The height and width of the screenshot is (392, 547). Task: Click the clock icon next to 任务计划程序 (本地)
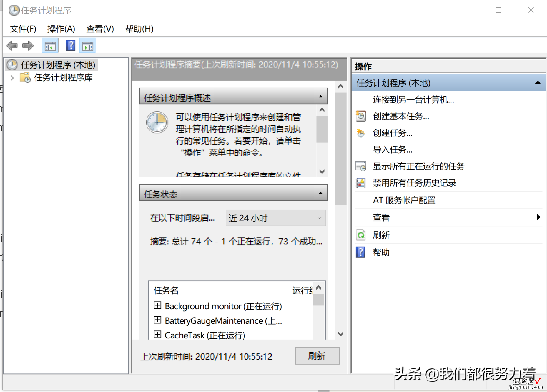coord(12,65)
